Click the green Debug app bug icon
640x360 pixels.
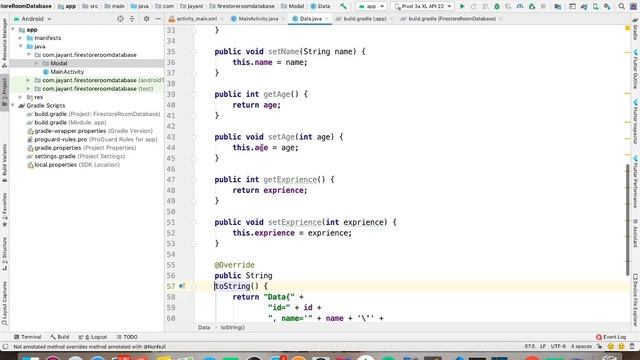pos(497,6)
